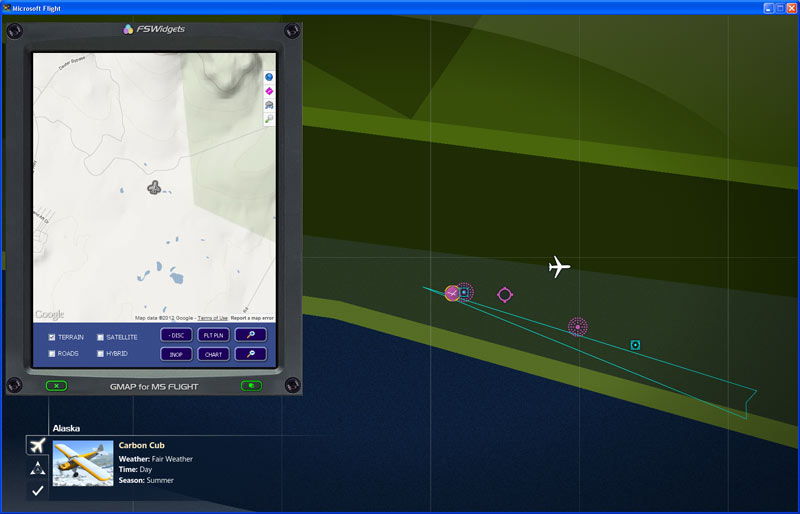Click the cyan square inside the dotted circle
Image resolution: width=800 pixels, height=514 pixels.
(464, 292)
